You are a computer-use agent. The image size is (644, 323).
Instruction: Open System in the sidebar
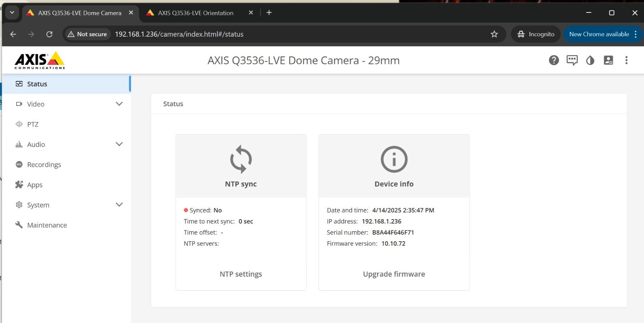(x=66, y=205)
